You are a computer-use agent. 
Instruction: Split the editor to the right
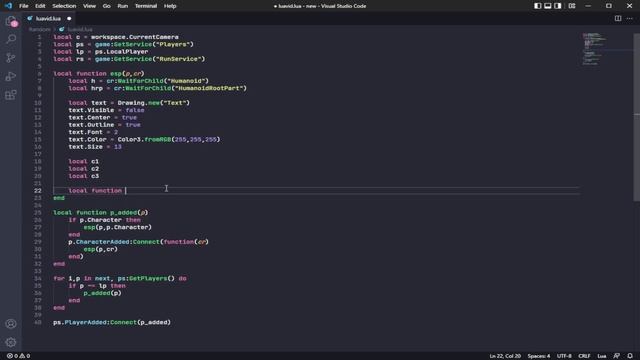click(618, 18)
